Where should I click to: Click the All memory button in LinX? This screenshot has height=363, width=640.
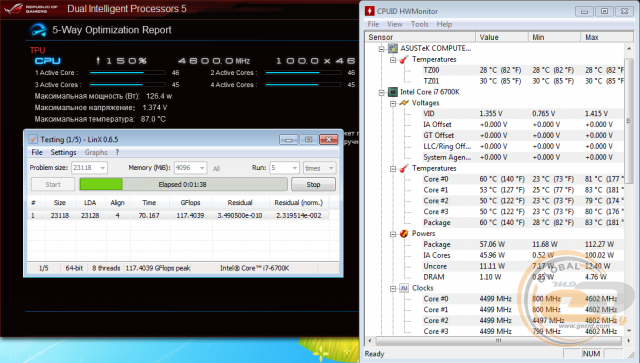(x=216, y=168)
